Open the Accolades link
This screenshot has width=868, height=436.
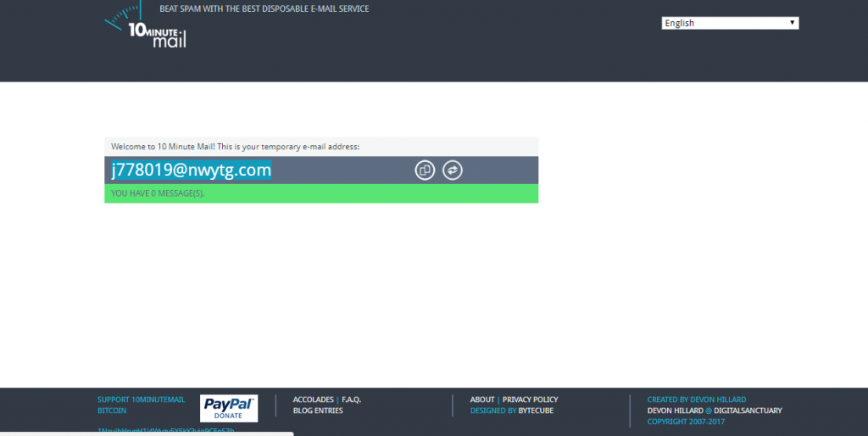(314, 400)
